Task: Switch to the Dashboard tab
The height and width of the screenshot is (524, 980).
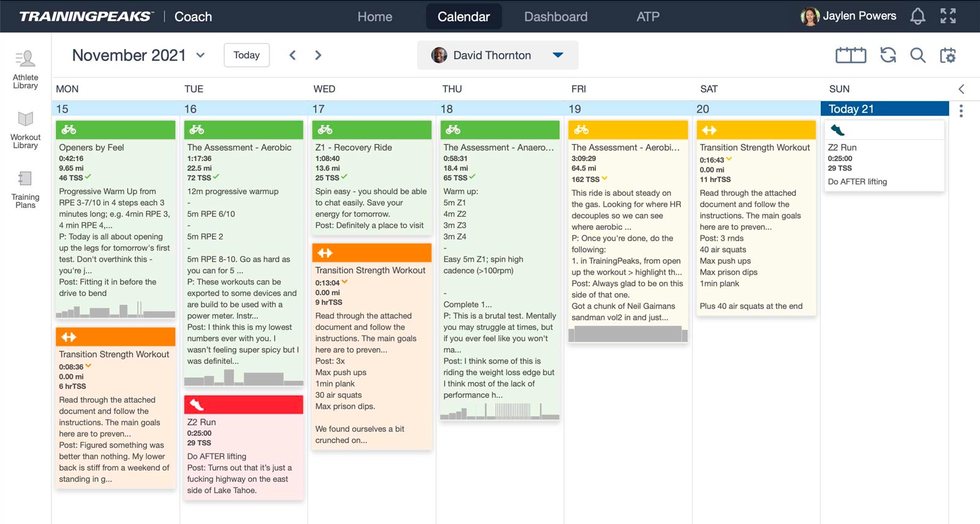Action: tap(556, 17)
